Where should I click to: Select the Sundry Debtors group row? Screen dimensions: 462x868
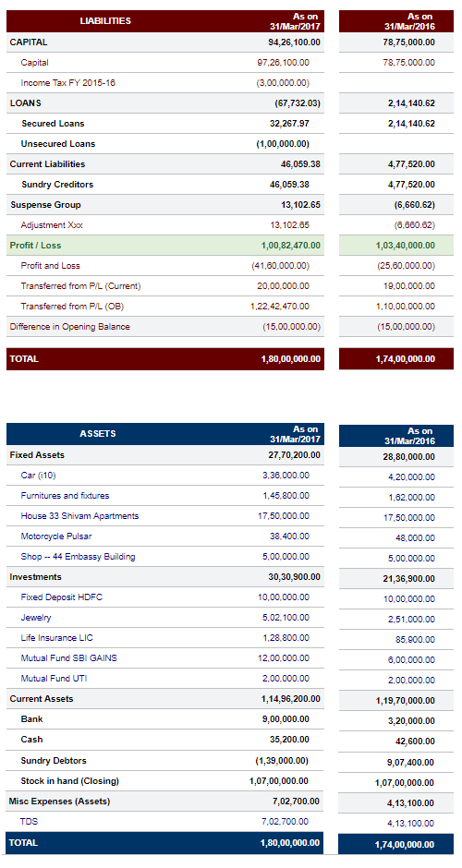165,761
